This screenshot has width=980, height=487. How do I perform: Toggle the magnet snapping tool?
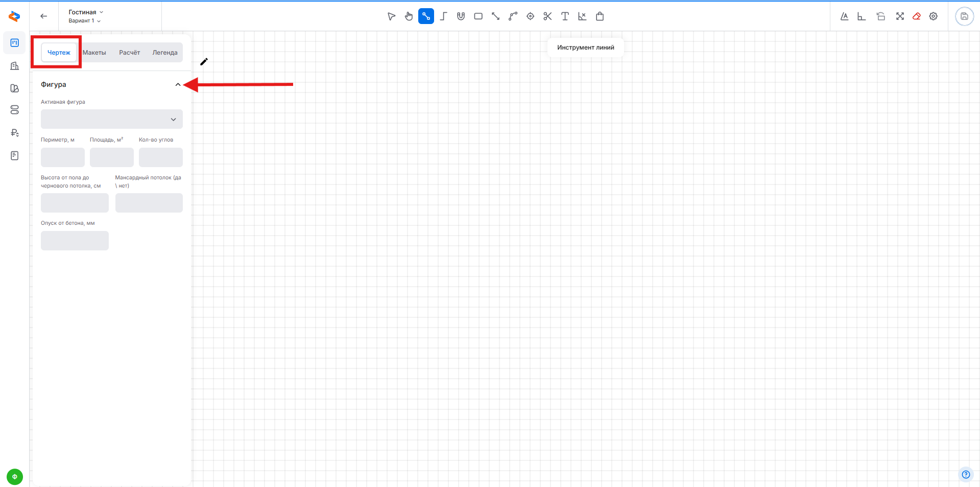click(x=461, y=16)
